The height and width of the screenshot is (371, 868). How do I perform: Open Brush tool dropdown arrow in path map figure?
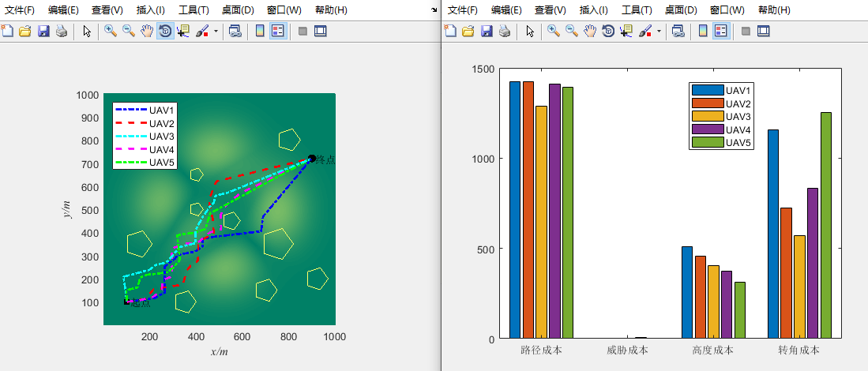point(216,32)
